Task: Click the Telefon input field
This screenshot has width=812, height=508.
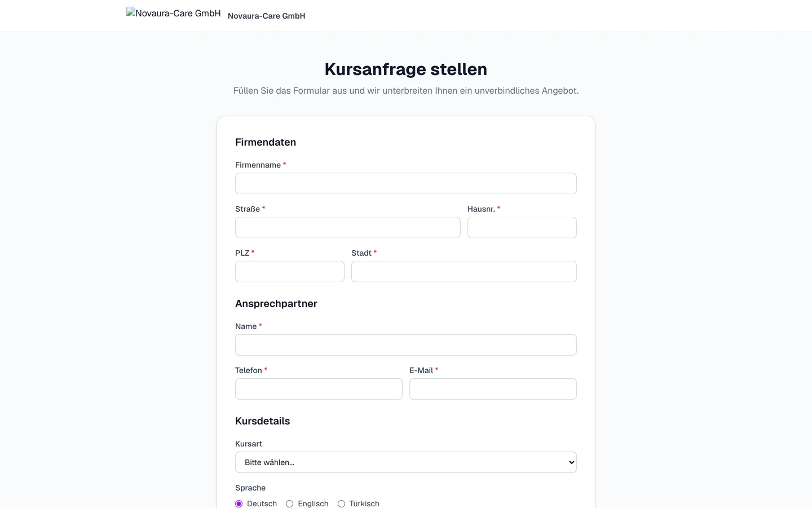Action: (319, 389)
